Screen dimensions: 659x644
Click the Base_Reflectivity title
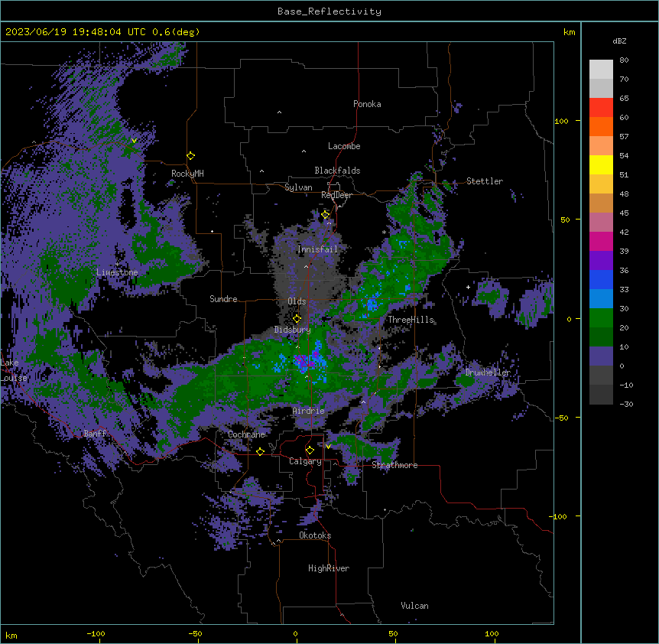pyautogui.click(x=329, y=11)
